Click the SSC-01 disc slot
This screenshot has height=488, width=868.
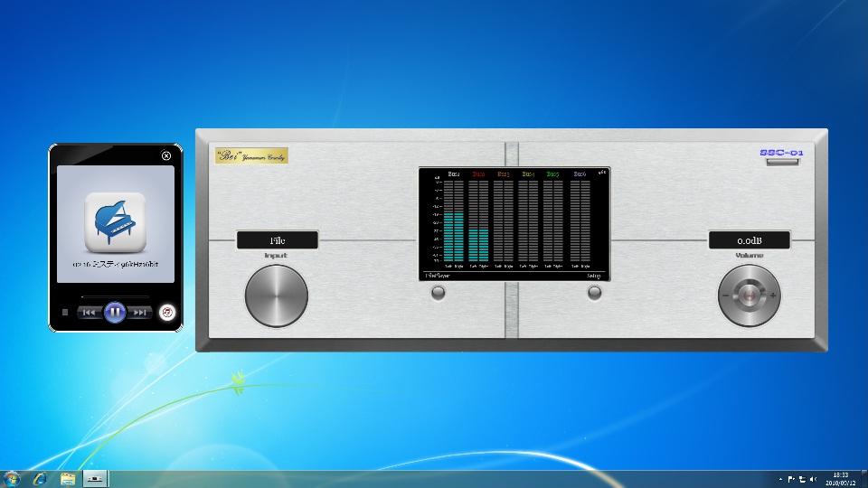pyautogui.click(x=782, y=163)
